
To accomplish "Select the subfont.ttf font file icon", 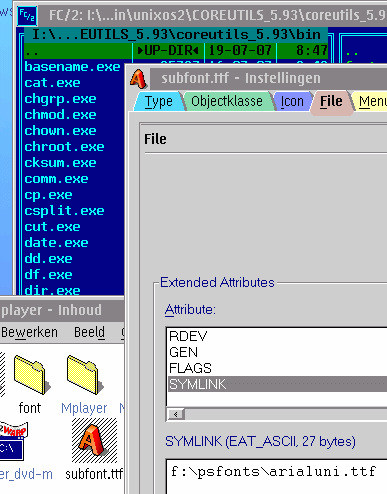I will 94,440.
